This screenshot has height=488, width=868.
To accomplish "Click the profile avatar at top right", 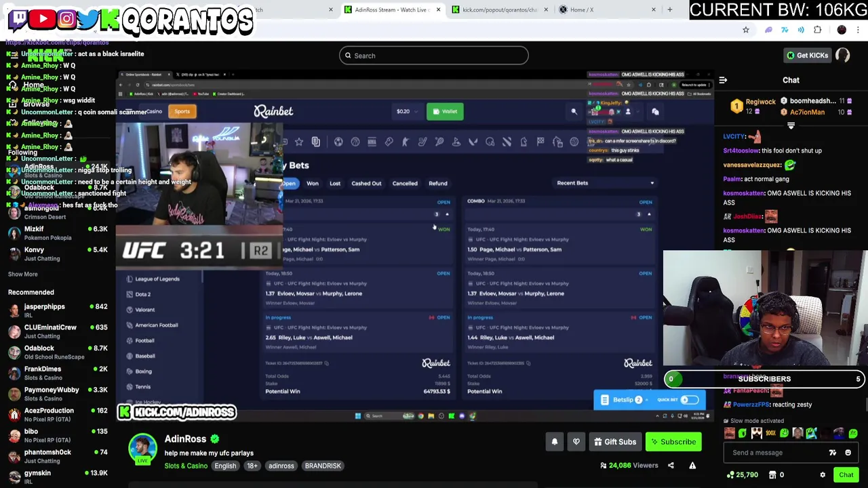I will pyautogui.click(x=842, y=56).
